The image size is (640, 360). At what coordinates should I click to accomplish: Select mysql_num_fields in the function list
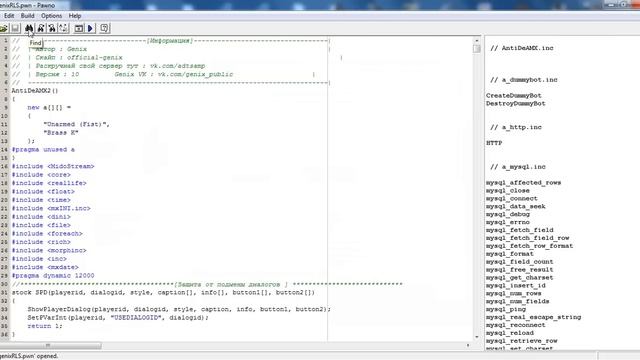click(518, 302)
